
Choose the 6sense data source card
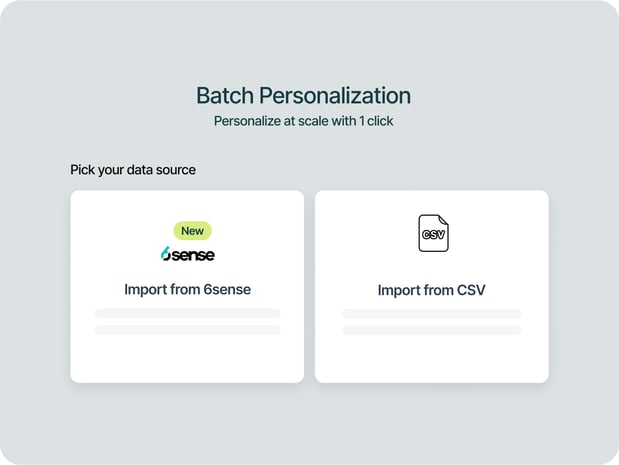click(187, 340)
